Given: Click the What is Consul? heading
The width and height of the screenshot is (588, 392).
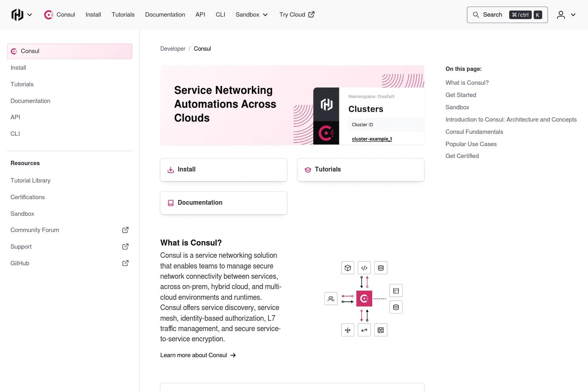Looking at the screenshot, I should pos(191,243).
